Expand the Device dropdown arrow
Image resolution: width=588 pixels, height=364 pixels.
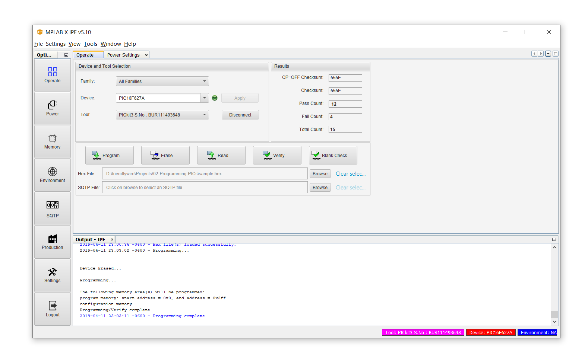205,98
